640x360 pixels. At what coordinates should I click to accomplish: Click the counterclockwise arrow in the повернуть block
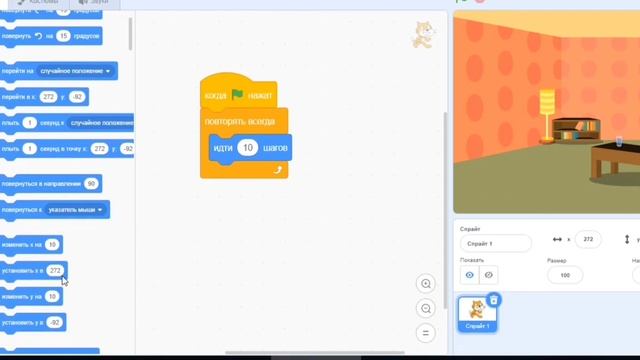coord(38,36)
